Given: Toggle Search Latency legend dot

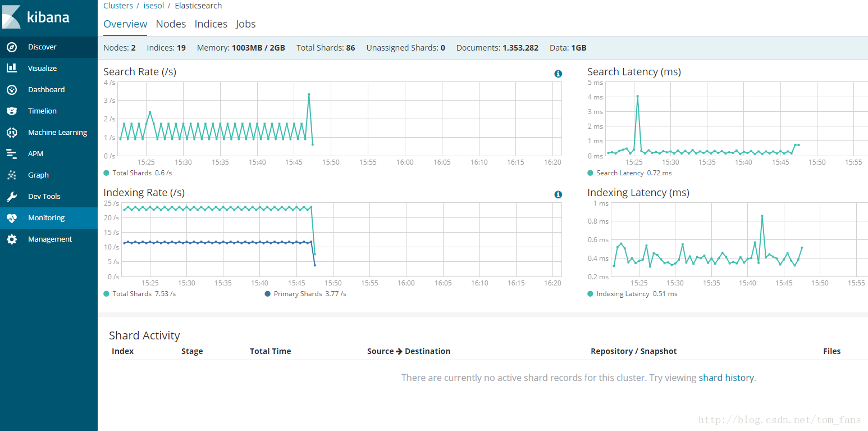Looking at the screenshot, I should click(590, 173).
